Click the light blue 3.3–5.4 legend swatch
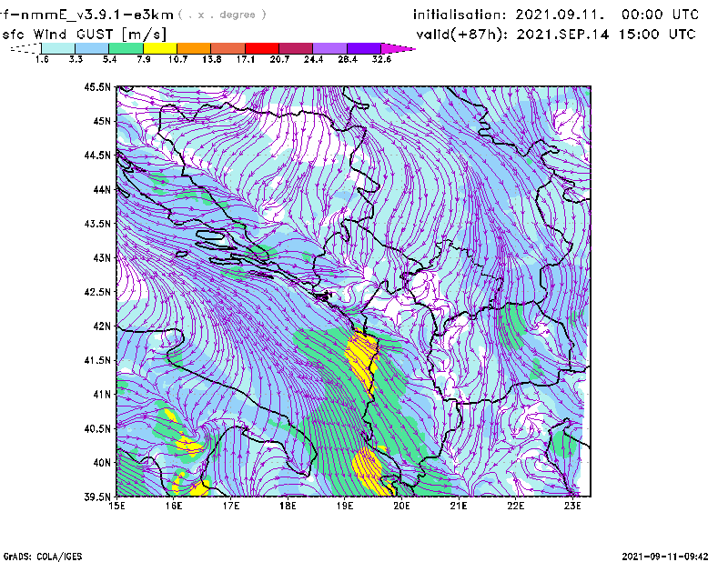The width and height of the screenshot is (728, 562). point(92,48)
